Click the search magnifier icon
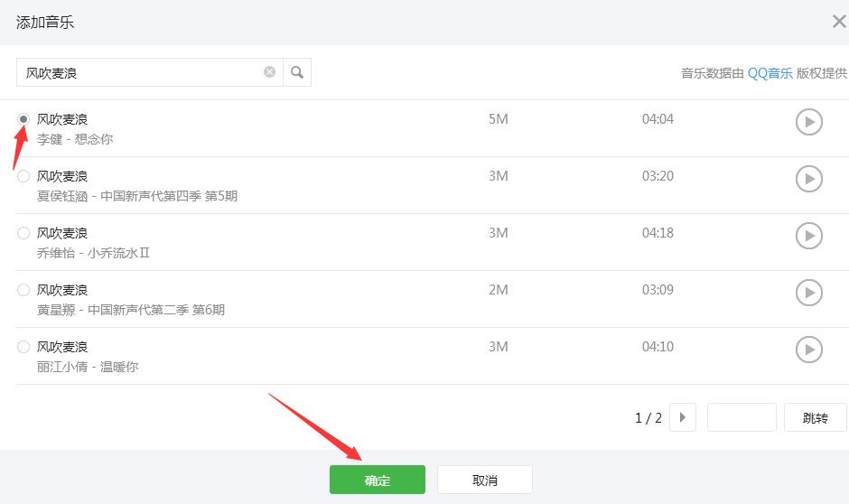The height and width of the screenshot is (504, 849). (297, 72)
